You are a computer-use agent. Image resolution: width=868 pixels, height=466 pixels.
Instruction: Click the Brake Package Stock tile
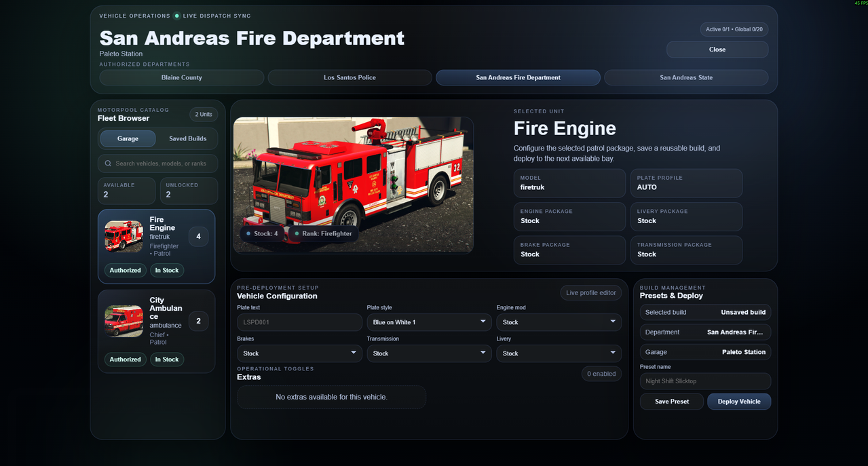point(569,250)
